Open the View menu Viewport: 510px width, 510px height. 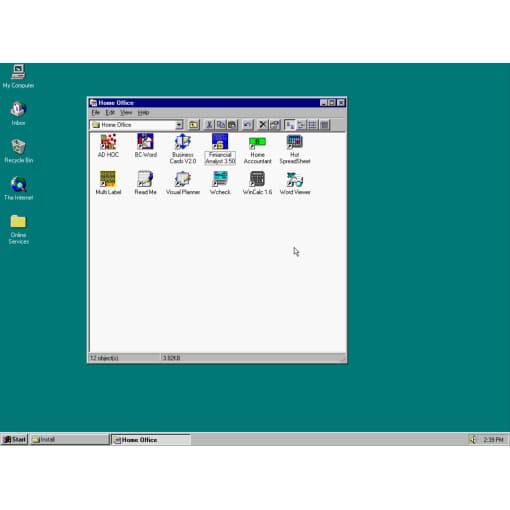click(126, 113)
